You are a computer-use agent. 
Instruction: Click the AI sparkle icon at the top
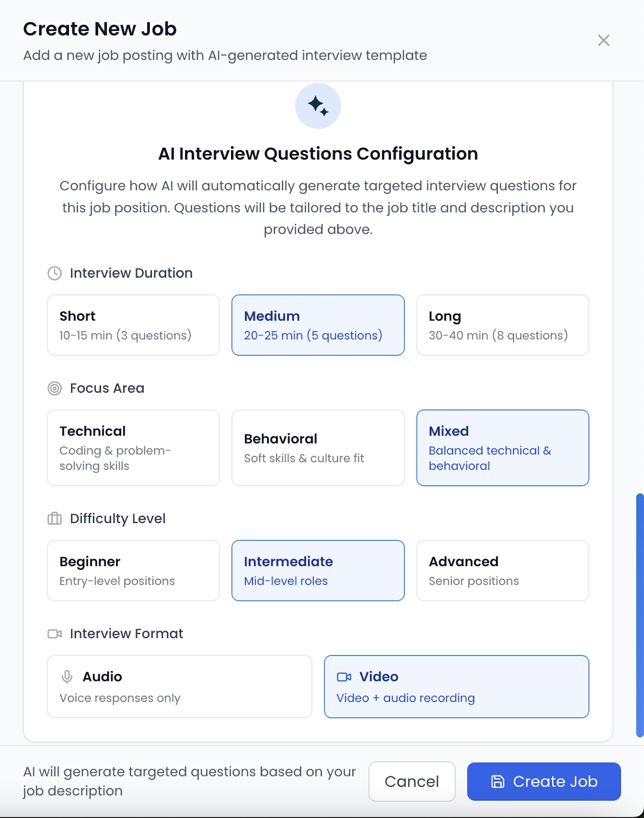coord(318,105)
